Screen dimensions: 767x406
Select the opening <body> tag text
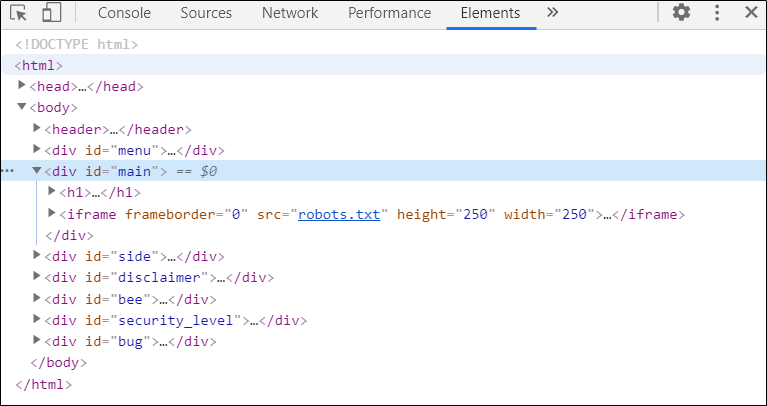pos(53,108)
